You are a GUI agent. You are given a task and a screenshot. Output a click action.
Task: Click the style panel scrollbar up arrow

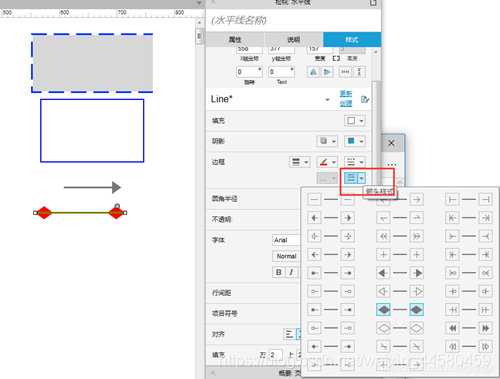point(376,52)
